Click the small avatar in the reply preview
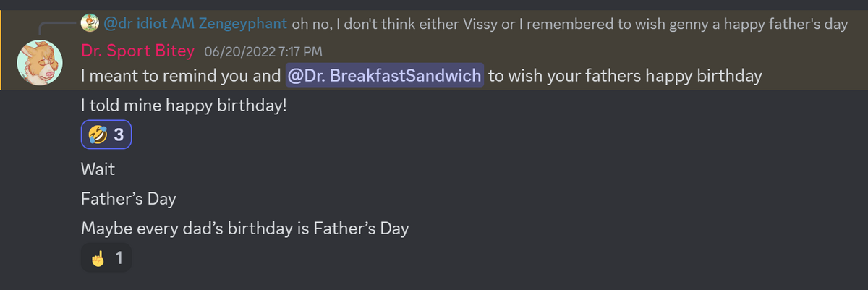868x290 pixels. click(x=90, y=24)
